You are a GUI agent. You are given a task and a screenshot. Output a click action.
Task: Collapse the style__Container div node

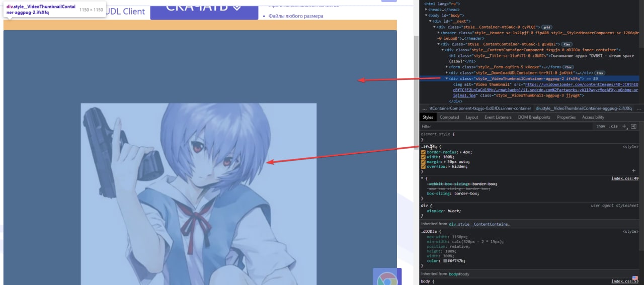pyautogui.click(x=435, y=27)
